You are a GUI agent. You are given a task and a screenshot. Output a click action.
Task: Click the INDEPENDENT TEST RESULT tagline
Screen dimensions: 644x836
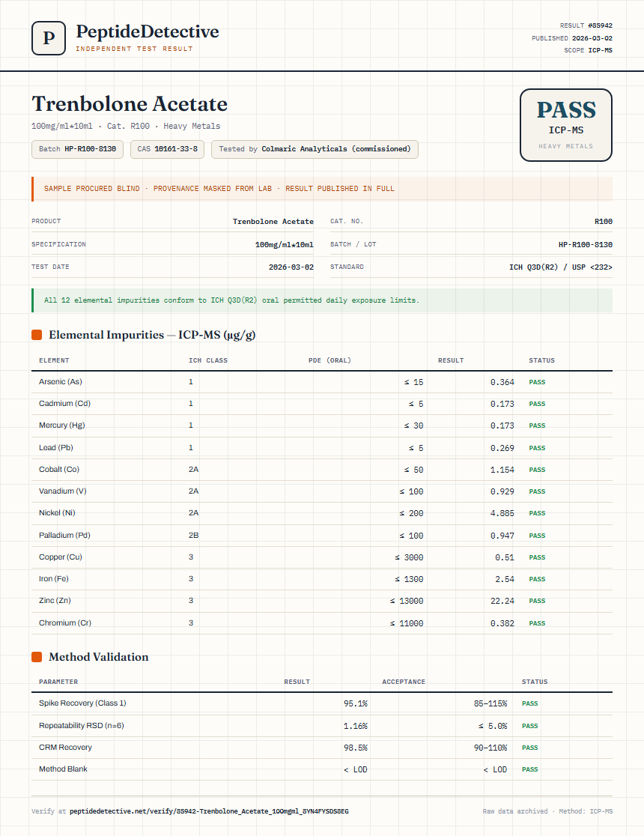[x=134, y=49]
